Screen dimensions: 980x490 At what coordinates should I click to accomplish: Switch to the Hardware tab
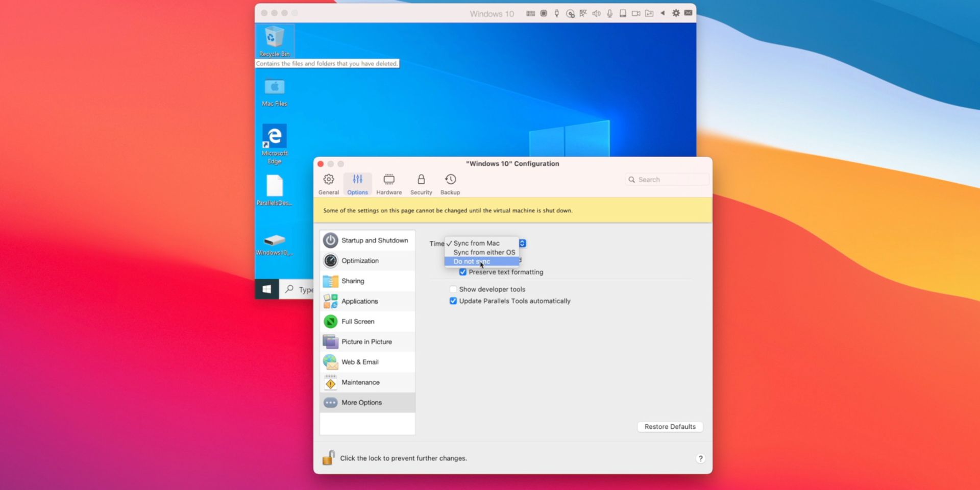(x=389, y=184)
